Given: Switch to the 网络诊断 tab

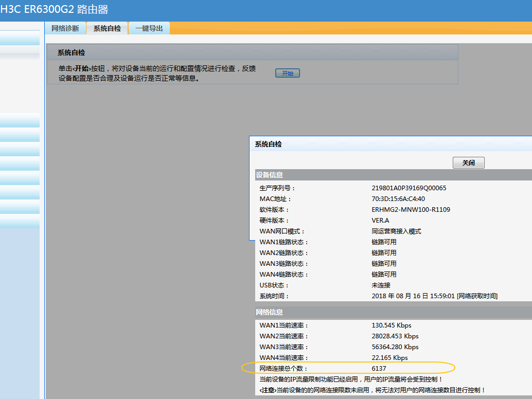Looking at the screenshot, I should [65, 28].
